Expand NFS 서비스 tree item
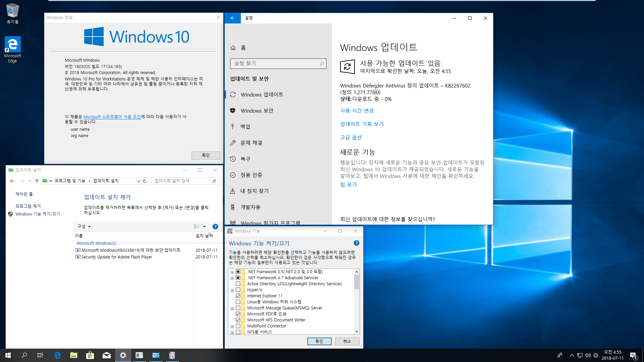Screen dimensions: 644x362 tap(232, 332)
